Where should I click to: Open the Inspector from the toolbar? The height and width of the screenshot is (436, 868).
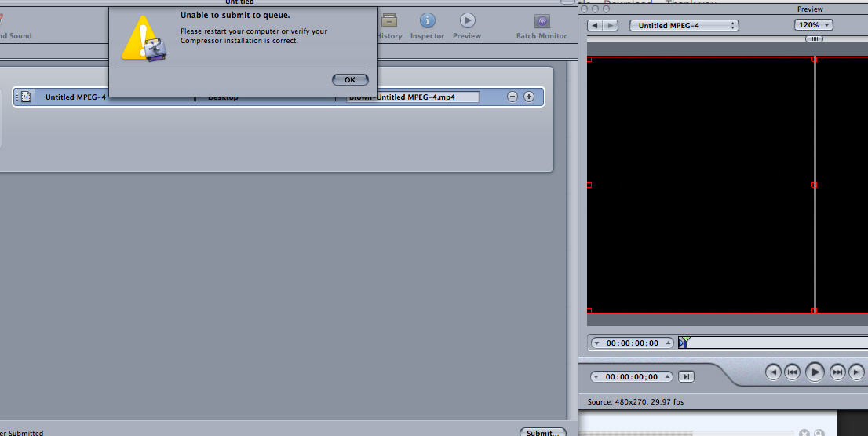click(428, 27)
